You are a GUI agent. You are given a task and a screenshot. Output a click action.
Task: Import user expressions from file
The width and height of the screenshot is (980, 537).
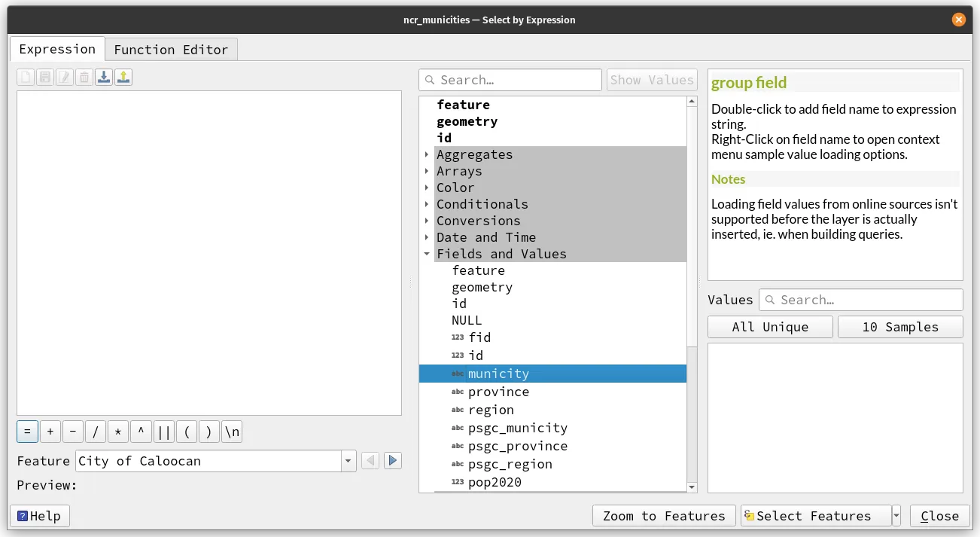pyautogui.click(x=104, y=76)
